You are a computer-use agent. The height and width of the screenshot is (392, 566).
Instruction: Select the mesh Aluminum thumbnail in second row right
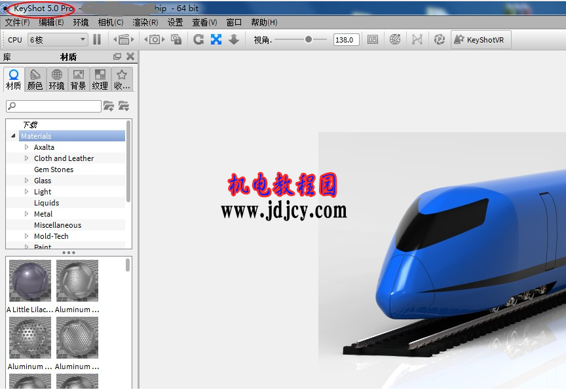[x=77, y=338]
